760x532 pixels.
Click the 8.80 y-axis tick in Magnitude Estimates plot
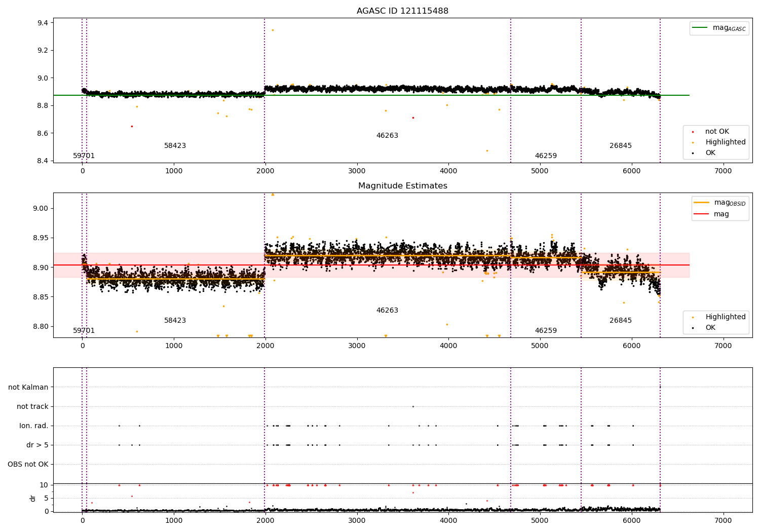(41, 327)
